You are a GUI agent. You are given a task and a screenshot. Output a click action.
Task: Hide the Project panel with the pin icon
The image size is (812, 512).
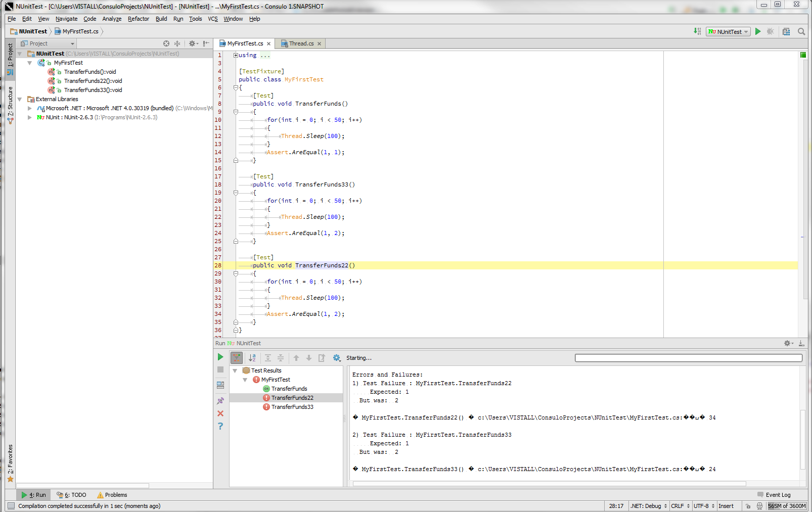point(206,43)
